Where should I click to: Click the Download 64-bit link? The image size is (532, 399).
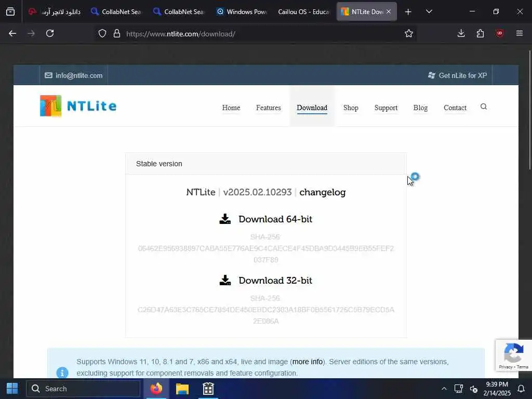click(275, 219)
